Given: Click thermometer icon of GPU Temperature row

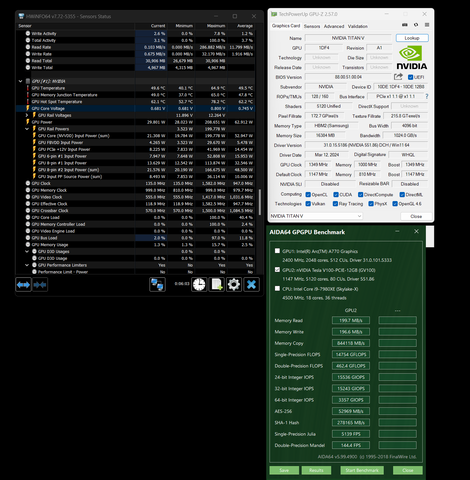Looking at the screenshot, I should (x=28, y=88).
